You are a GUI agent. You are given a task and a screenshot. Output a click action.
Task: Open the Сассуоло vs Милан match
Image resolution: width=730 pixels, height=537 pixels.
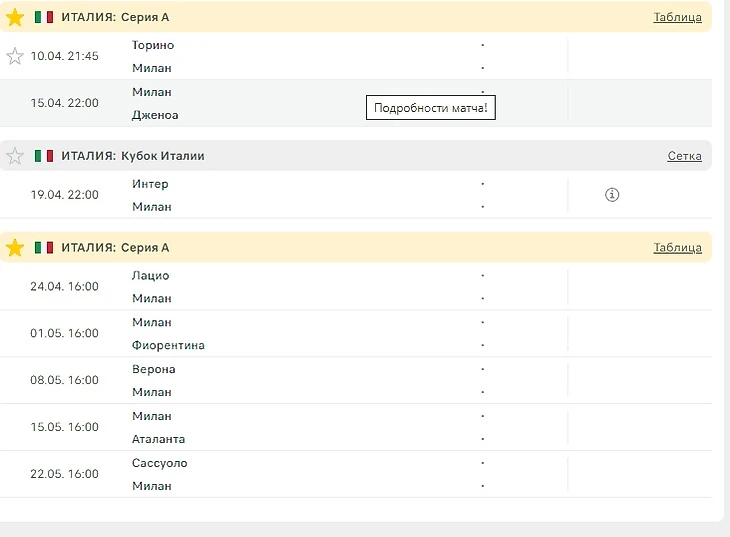356,474
